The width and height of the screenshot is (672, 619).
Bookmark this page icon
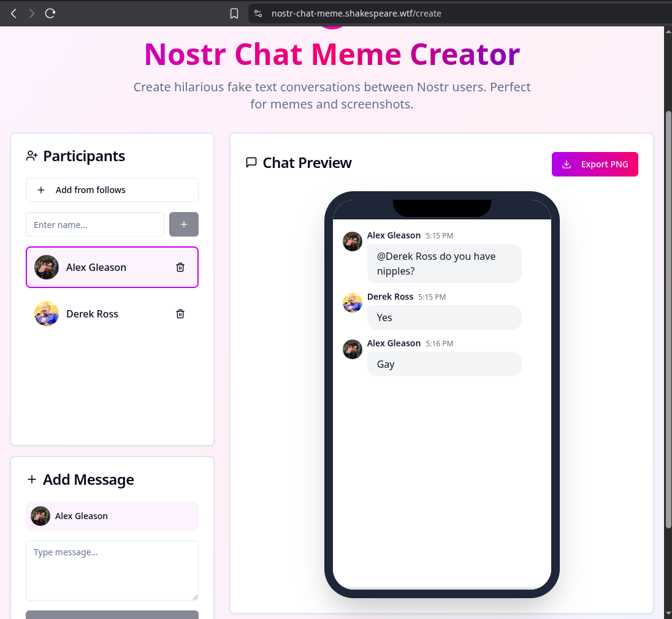click(234, 13)
